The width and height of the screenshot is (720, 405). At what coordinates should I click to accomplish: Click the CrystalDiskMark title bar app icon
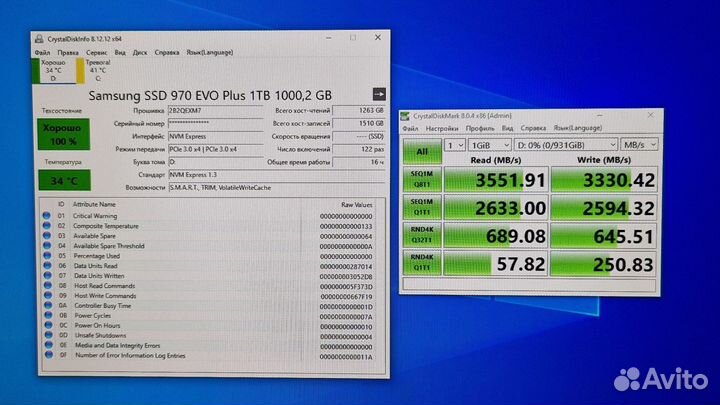[405, 116]
